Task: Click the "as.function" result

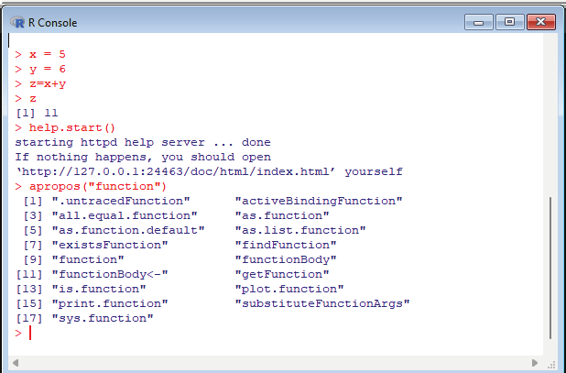Action: [282, 216]
